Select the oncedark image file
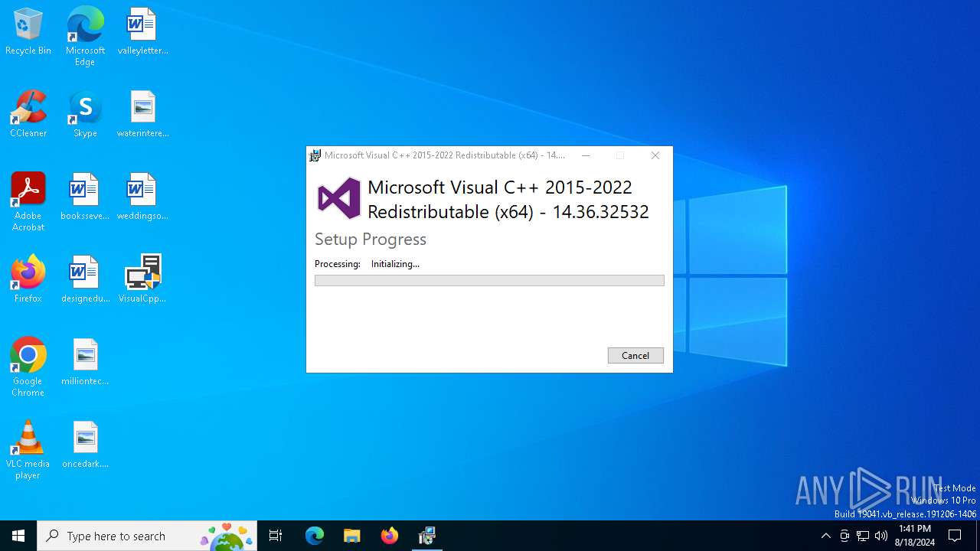This screenshot has height=551, width=980. (x=85, y=445)
